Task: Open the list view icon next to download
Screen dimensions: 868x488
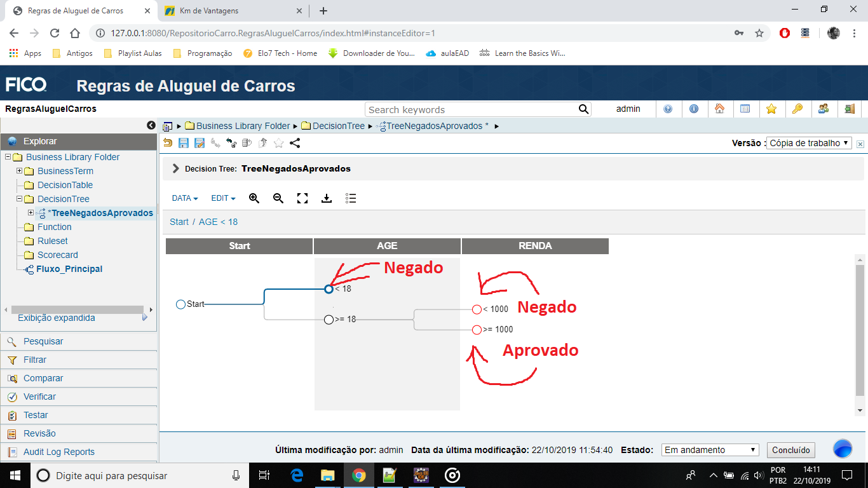Action: point(350,198)
